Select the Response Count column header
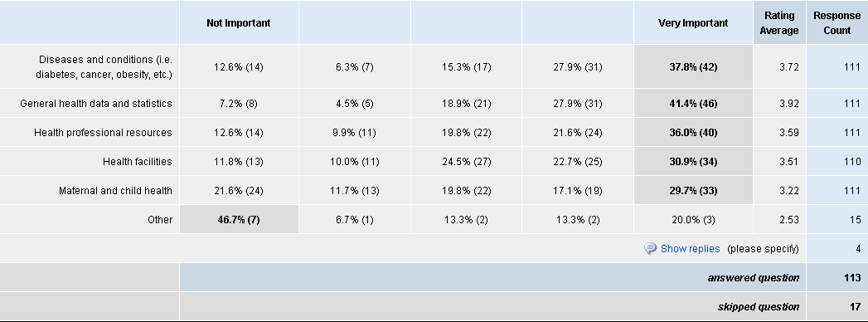 [837, 22]
